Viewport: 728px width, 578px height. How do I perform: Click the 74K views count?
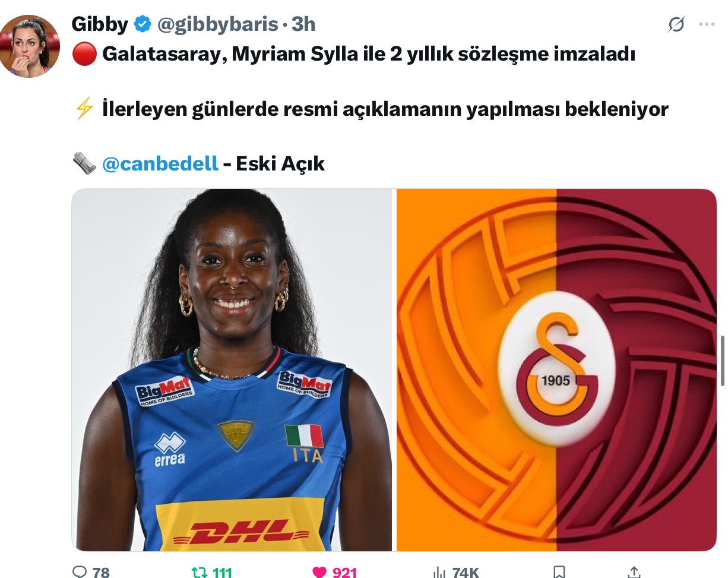466,572
